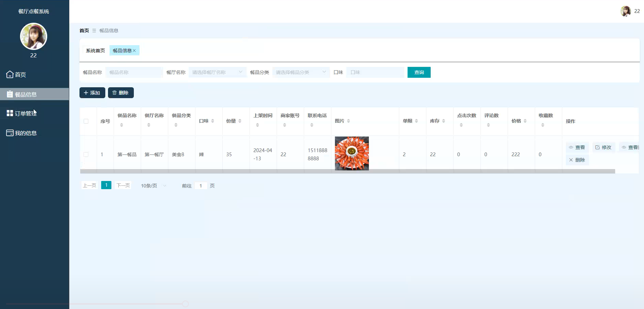Click the plus icon on the 添加 button

coord(86,92)
